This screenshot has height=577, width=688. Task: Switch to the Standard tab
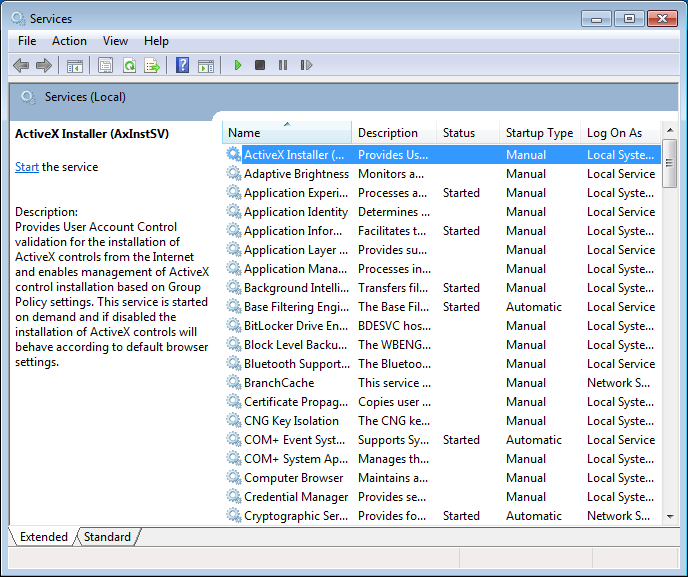click(107, 537)
